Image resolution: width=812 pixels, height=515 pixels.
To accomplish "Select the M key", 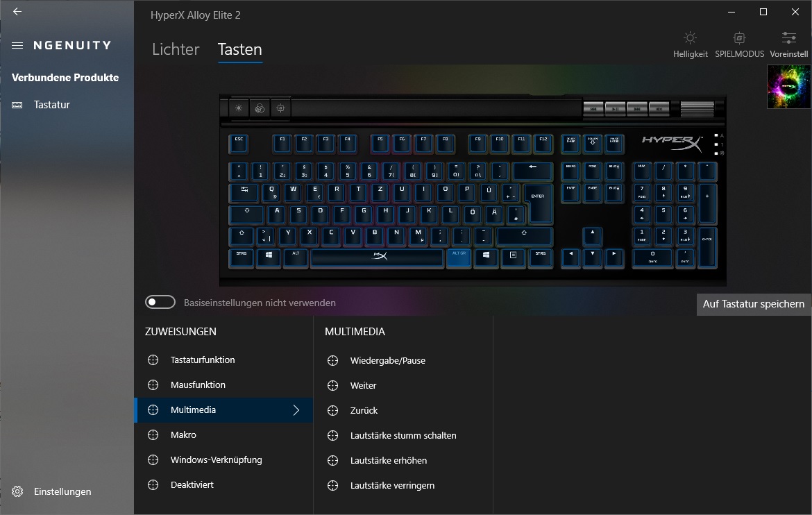I will coord(418,236).
